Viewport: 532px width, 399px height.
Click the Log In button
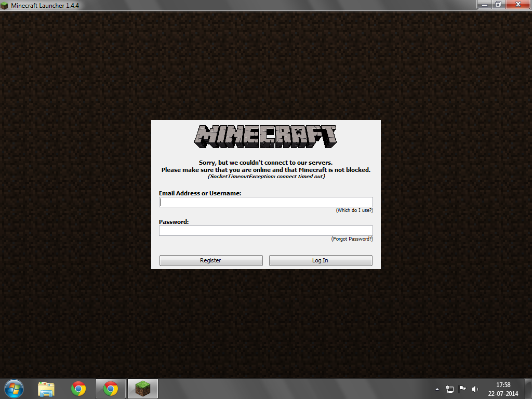pyautogui.click(x=321, y=260)
